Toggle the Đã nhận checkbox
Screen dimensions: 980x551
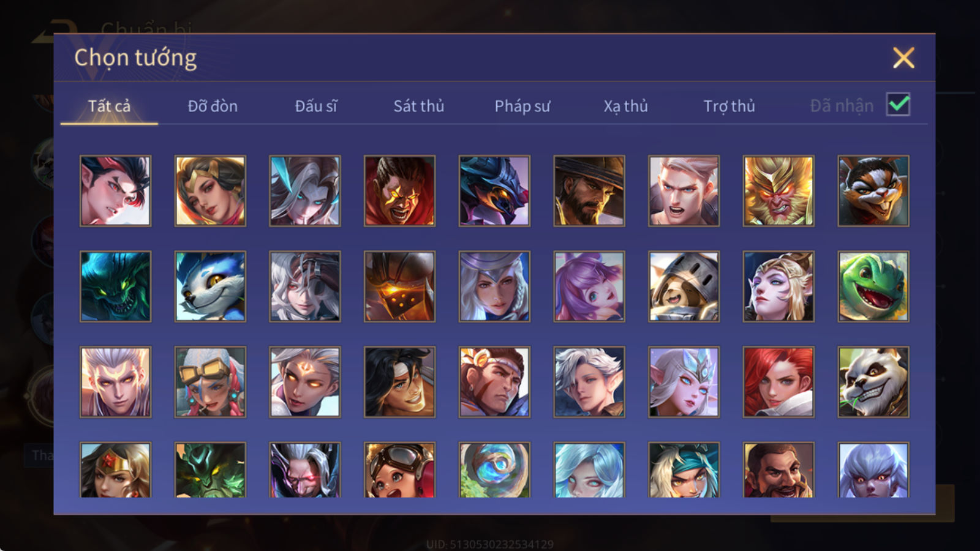pyautogui.click(x=898, y=105)
